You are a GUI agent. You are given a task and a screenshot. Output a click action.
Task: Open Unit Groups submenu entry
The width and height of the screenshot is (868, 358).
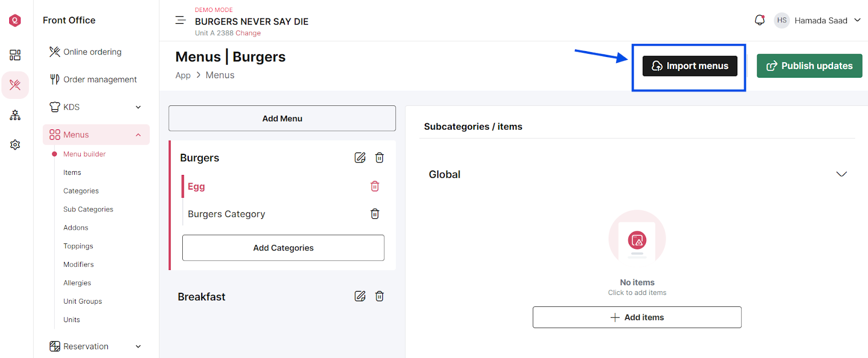click(x=82, y=302)
